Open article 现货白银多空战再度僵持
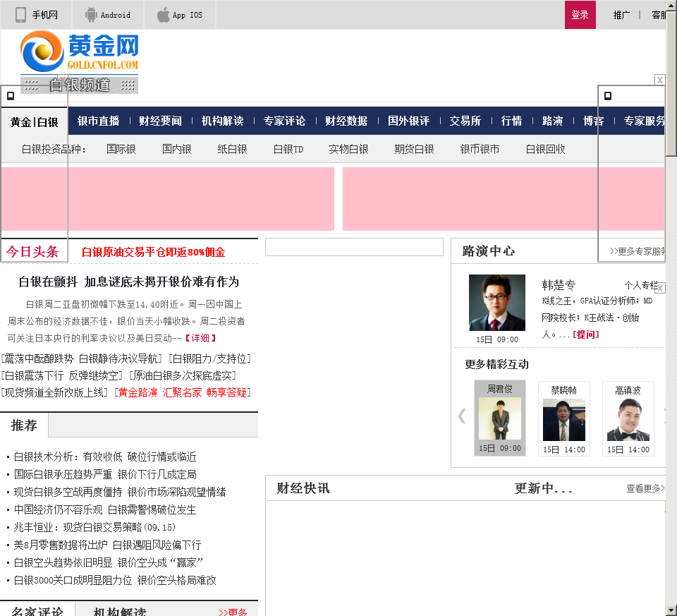The height and width of the screenshot is (616, 677). click(120, 493)
